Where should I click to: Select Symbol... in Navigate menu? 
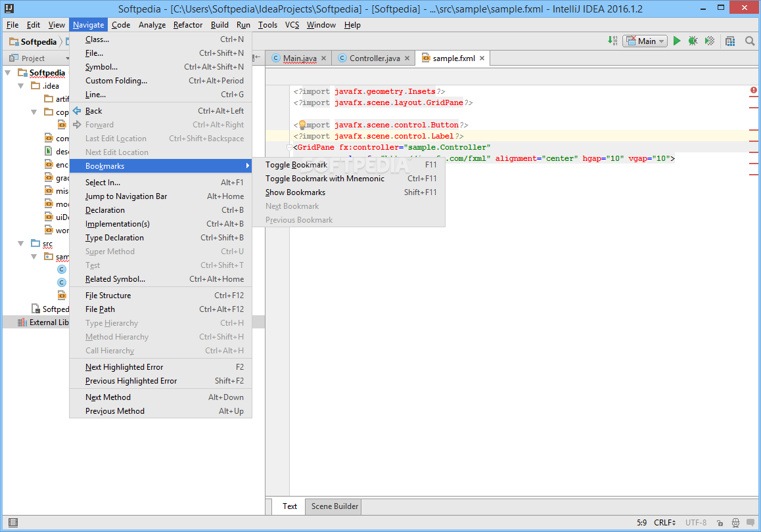161,67
